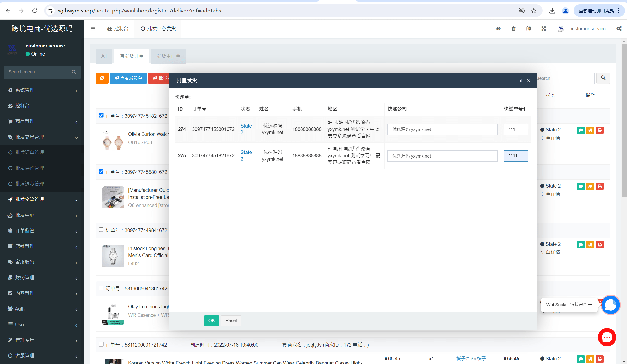627x364 pixels.
Task: Expand 店铺管理 sidebar menu
Action: (42, 246)
